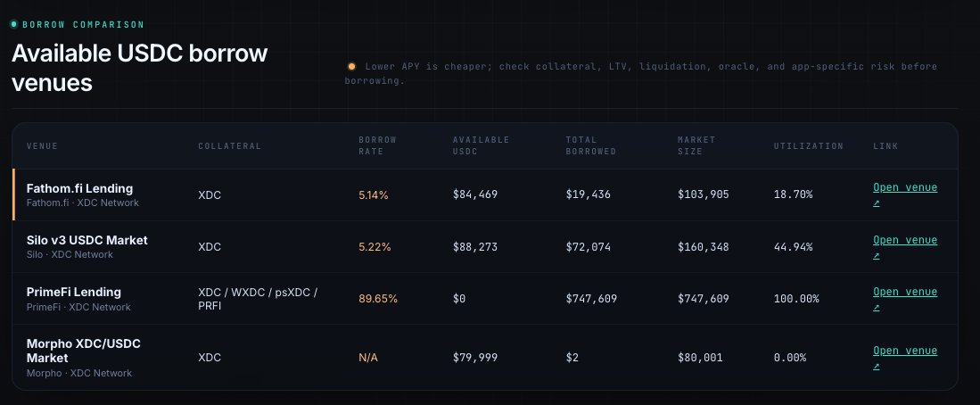Select the Venue column header

(x=42, y=145)
